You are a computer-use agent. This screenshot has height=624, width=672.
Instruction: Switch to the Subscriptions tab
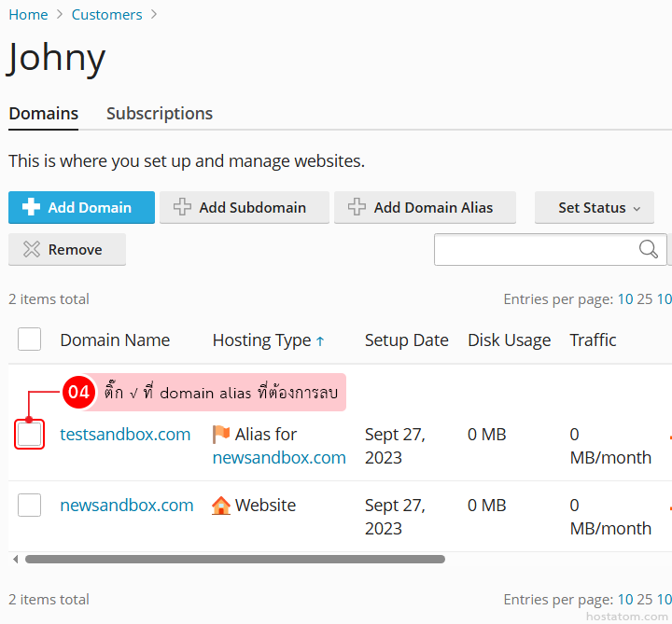(x=160, y=114)
